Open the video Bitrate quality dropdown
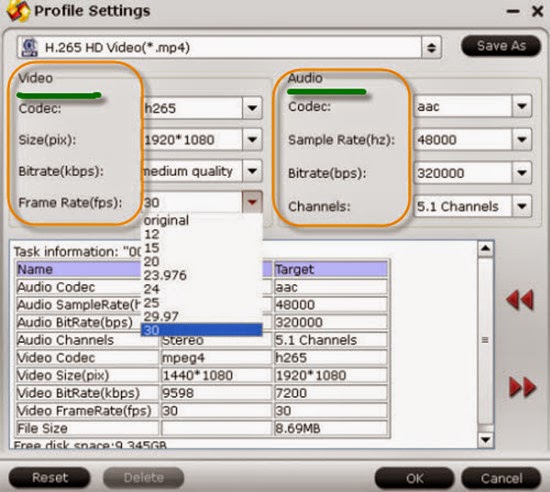Viewport: 550px width, 492px height. (252, 171)
